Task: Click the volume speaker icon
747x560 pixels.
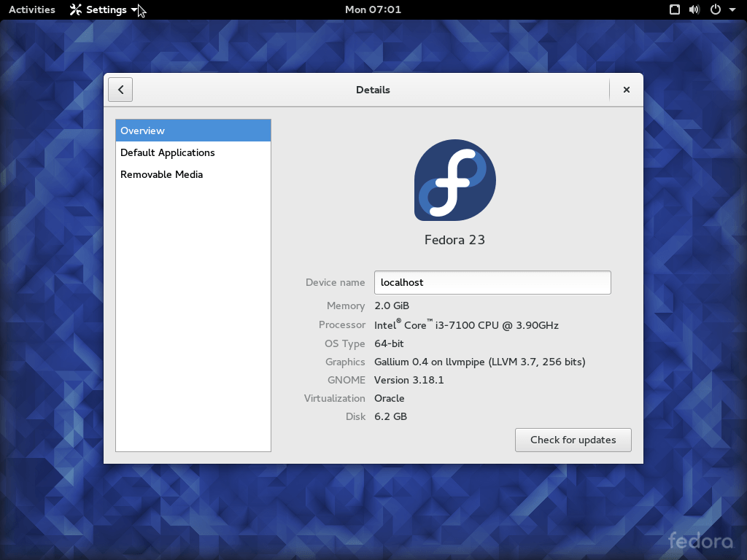Action: [694, 9]
